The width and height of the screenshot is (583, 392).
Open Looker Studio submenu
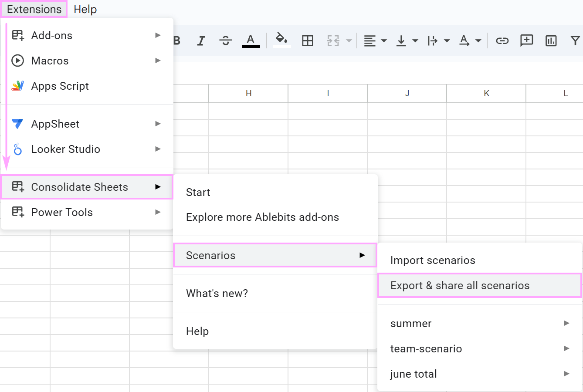point(87,149)
